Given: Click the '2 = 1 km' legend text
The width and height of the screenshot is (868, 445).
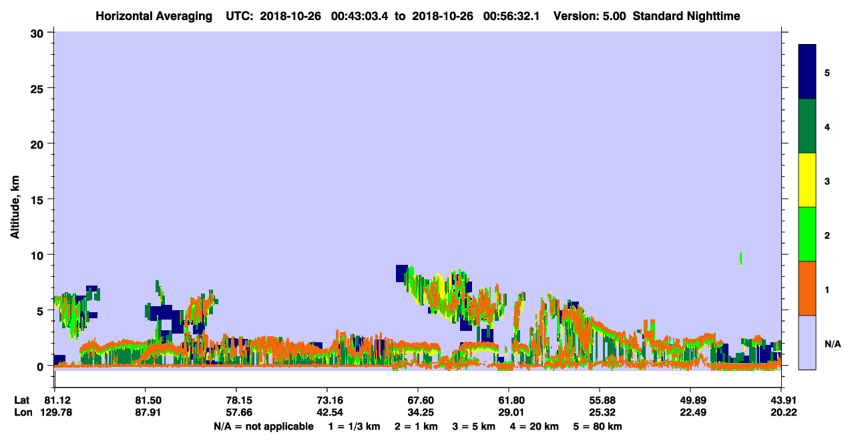Looking at the screenshot, I should tap(416, 426).
